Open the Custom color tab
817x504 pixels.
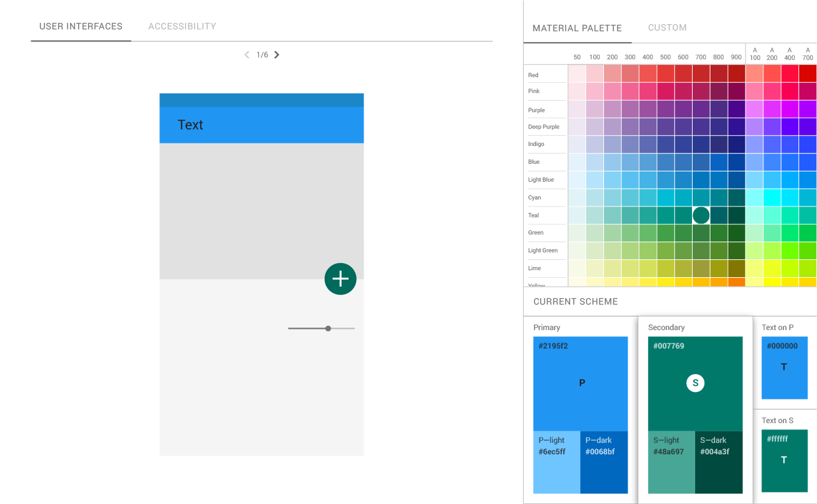coord(667,28)
